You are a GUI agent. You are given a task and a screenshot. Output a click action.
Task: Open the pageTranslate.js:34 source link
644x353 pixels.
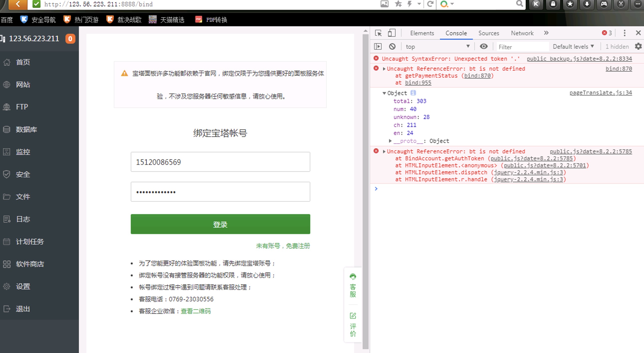coord(601,93)
